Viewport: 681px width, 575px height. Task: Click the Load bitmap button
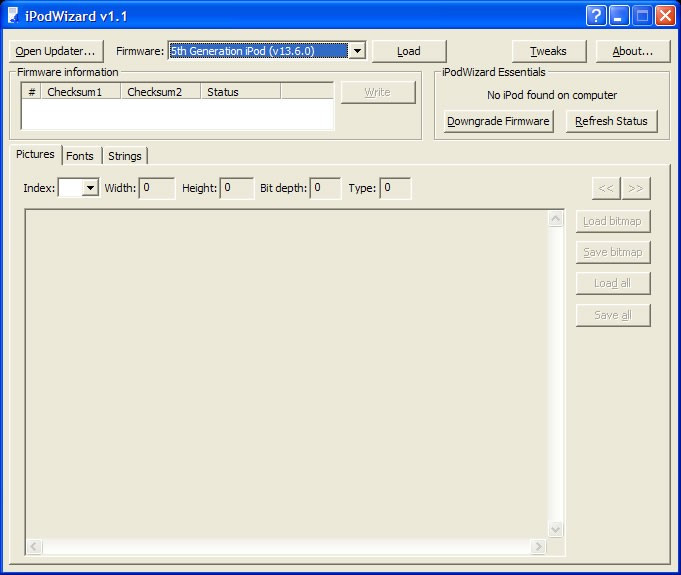click(x=613, y=221)
